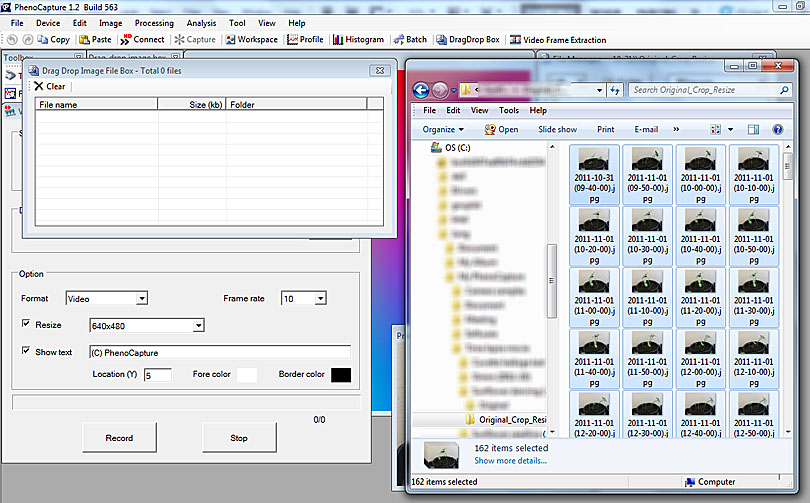This screenshot has height=503, width=810.
Task: Open the Processing menu
Action: coord(154,23)
